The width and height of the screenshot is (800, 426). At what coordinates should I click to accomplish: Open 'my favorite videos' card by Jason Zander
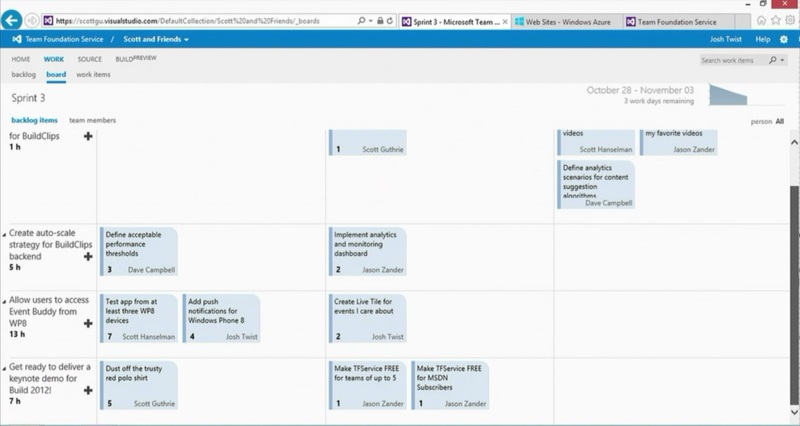click(x=679, y=142)
